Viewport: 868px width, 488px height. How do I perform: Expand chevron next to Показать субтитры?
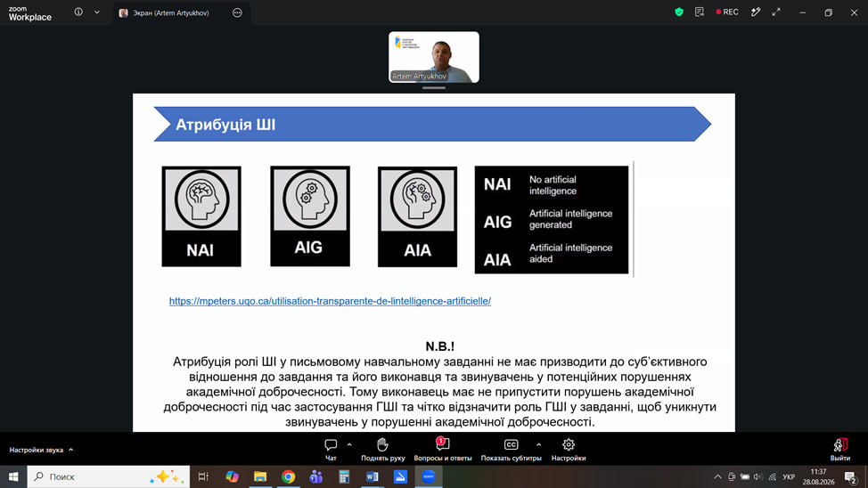click(x=538, y=445)
